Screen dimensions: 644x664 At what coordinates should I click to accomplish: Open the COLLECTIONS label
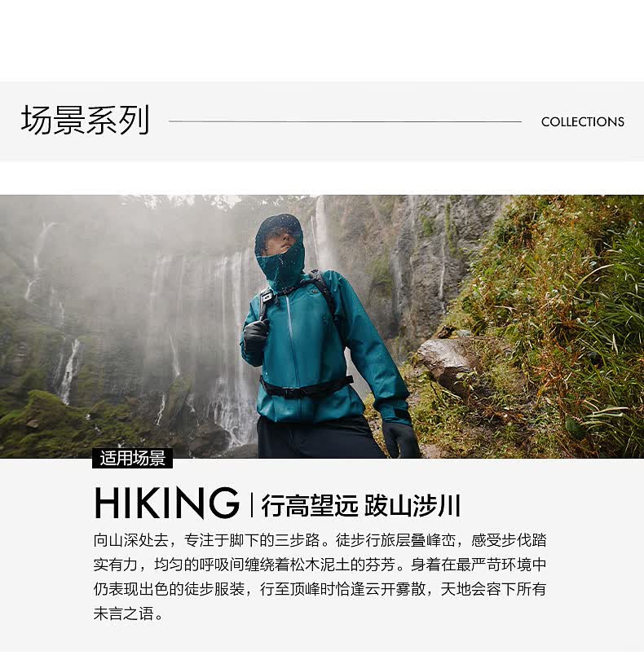pyautogui.click(x=583, y=122)
